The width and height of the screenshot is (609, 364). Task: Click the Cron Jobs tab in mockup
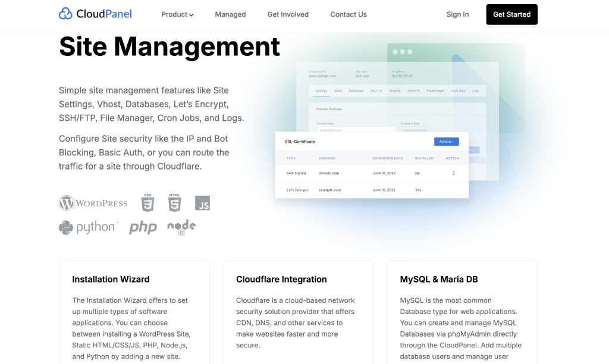[x=458, y=91]
